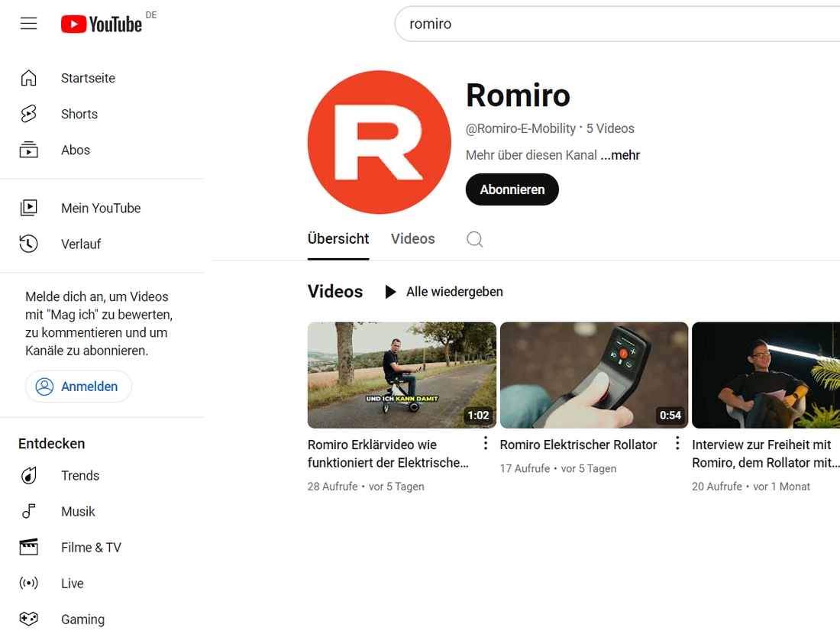840x634 pixels.
Task: Open options menu for Romiro Erklärvideo
Action: pos(486,444)
